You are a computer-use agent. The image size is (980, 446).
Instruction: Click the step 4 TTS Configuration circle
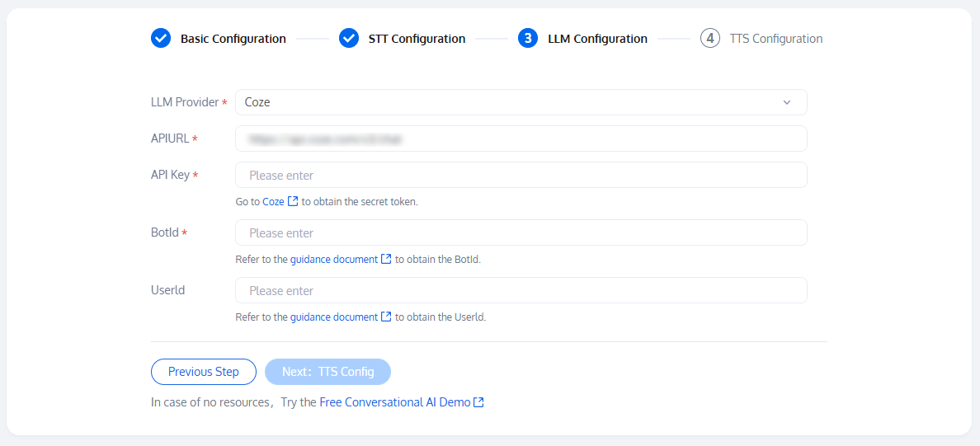[710, 38]
